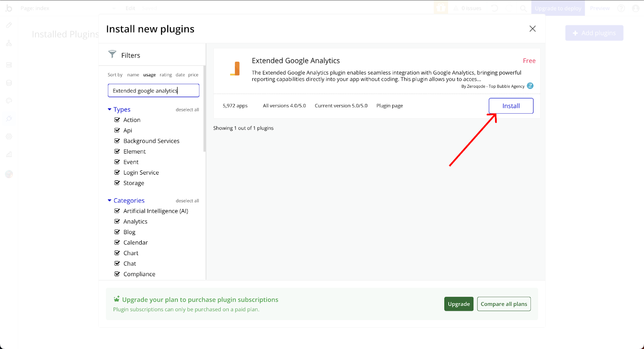Click the Filters funnel icon
Image resolution: width=644 pixels, height=349 pixels.
(112, 54)
